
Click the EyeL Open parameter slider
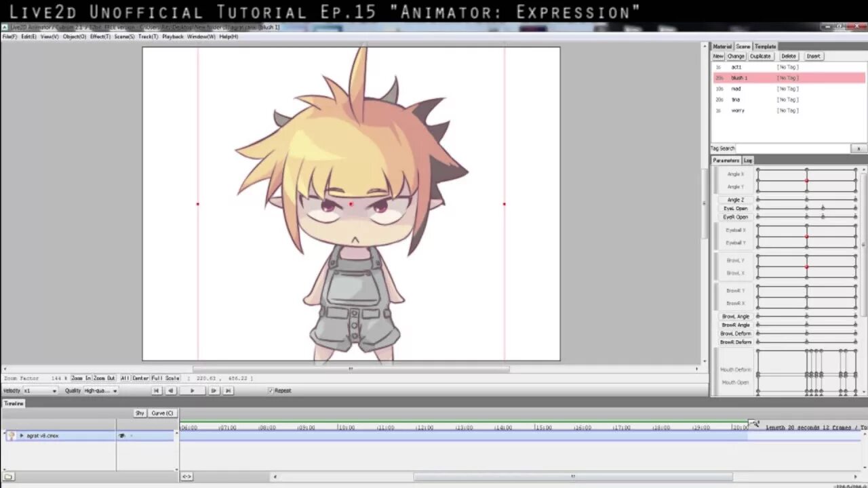[807, 208]
